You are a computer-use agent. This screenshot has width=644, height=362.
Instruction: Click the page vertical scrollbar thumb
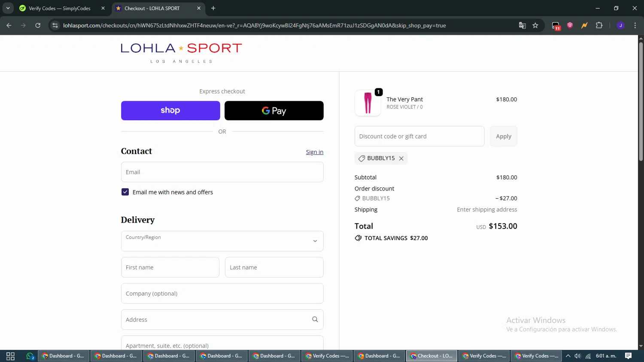(x=641, y=102)
